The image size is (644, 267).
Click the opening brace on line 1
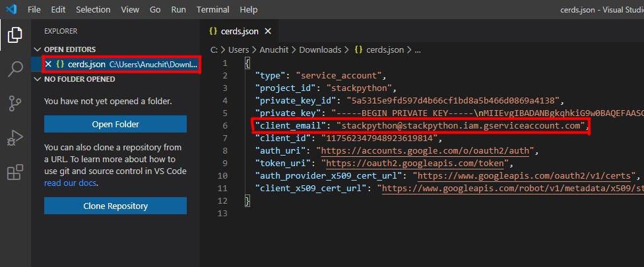tap(247, 63)
